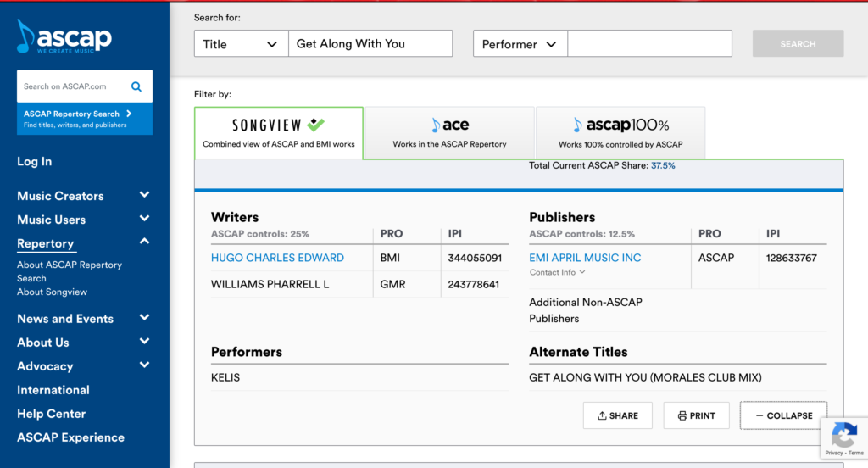Click the magnifier search icon in sidebar
Screen dimensions: 868x468
pyautogui.click(x=136, y=86)
